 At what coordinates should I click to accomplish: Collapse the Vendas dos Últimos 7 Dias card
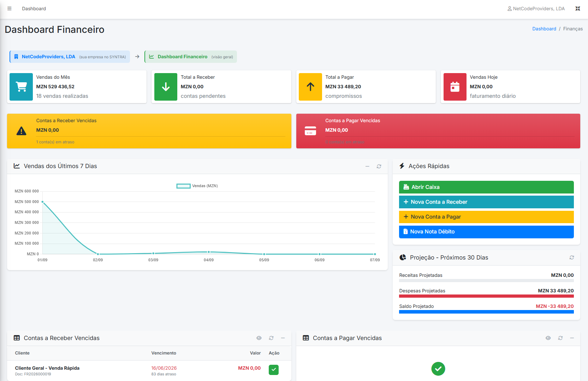(x=367, y=166)
